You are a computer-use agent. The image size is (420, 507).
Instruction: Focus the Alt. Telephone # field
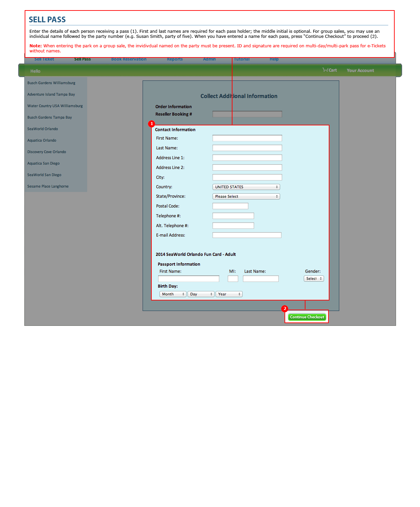coord(233,225)
